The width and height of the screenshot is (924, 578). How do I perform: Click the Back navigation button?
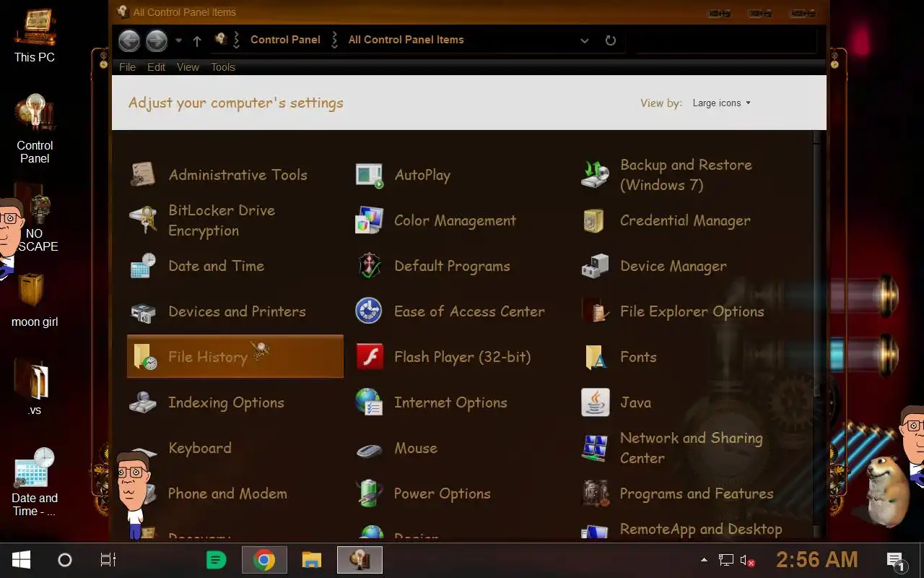(129, 40)
